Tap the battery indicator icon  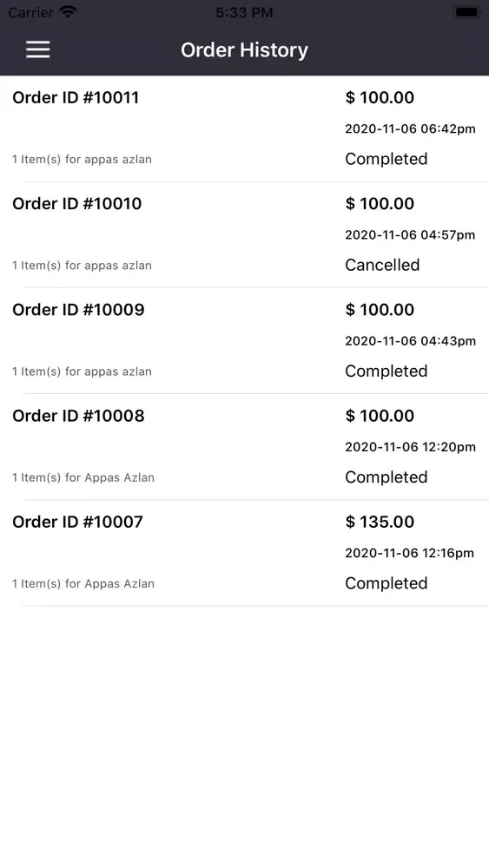click(x=466, y=11)
